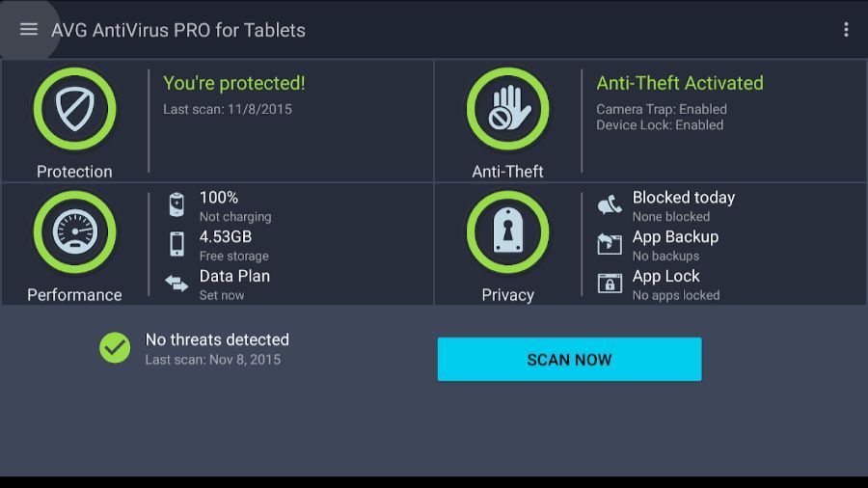Tap the App Lock padlock icon
Image resolution: width=868 pixels, height=488 pixels.
point(610,284)
